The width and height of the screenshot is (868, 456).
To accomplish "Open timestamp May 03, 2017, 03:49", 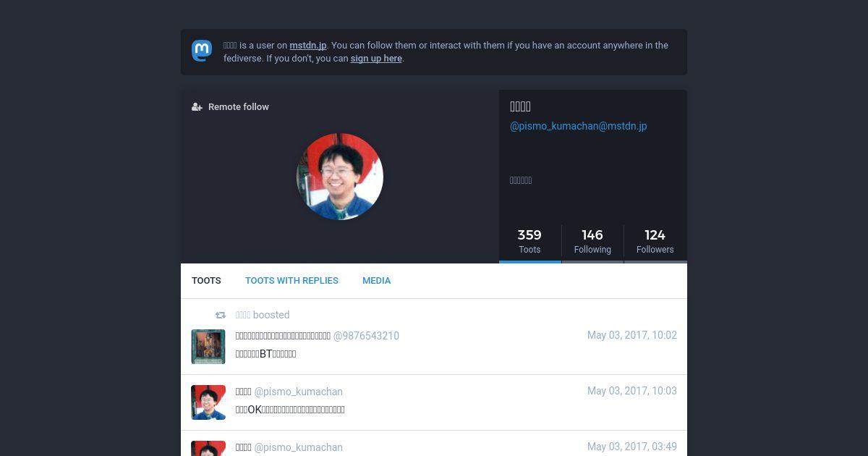I will (x=632, y=447).
